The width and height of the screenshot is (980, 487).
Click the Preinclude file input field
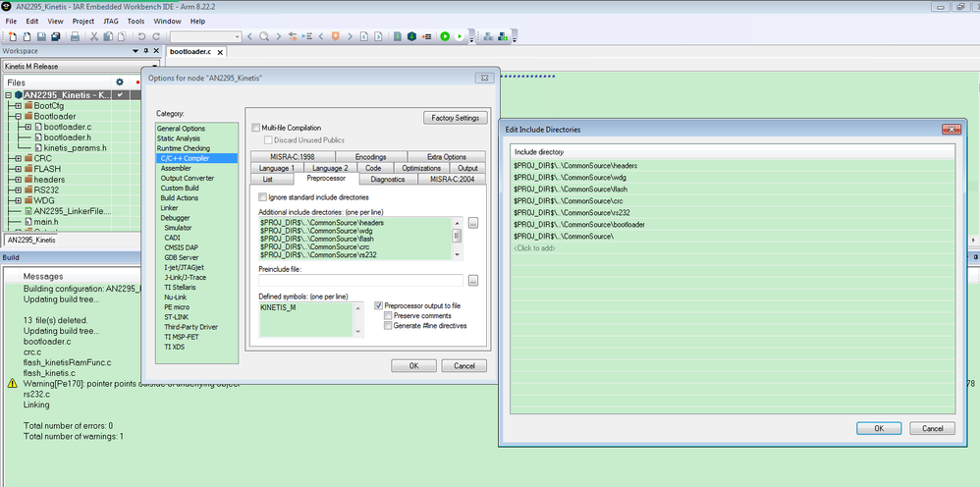coord(360,280)
